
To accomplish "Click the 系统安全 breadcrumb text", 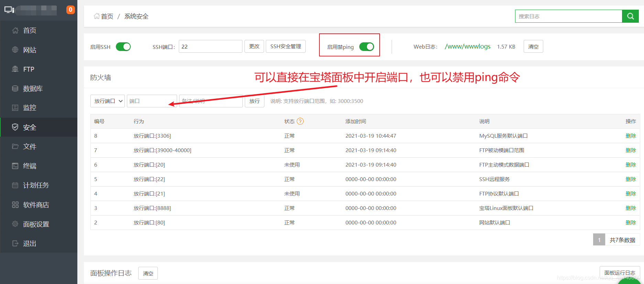I will coord(136,16).
